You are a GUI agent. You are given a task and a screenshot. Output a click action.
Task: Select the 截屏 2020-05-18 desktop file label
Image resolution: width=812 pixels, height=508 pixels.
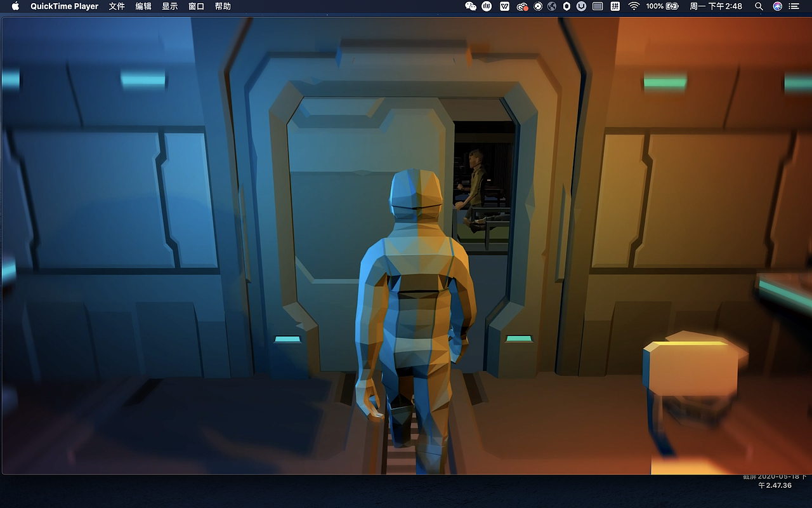pos(775,481)
